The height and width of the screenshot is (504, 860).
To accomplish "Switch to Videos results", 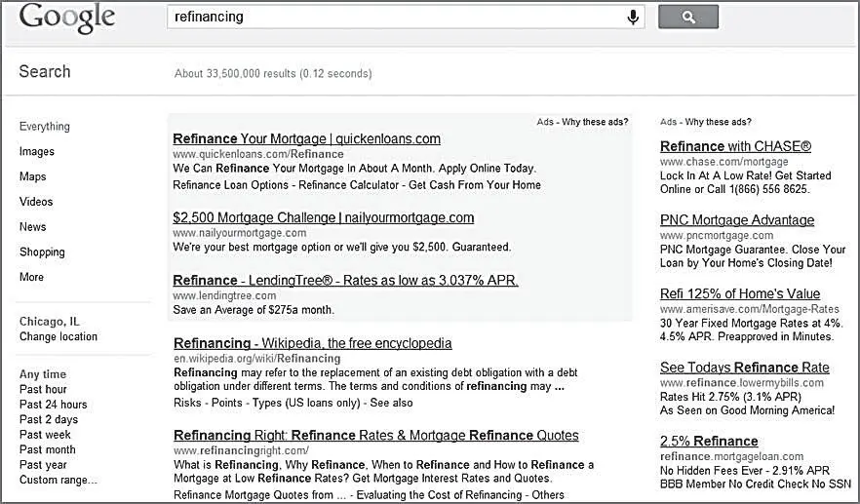I will (36, 201).
